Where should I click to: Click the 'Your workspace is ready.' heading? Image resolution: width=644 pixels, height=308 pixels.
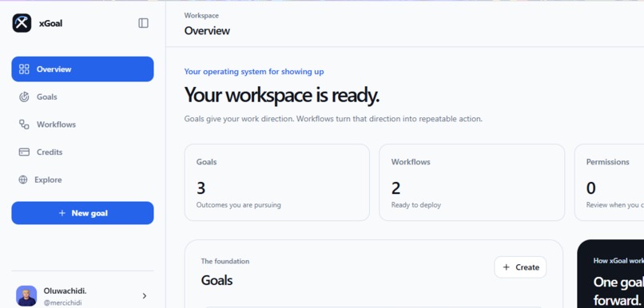tap(282, 95)
